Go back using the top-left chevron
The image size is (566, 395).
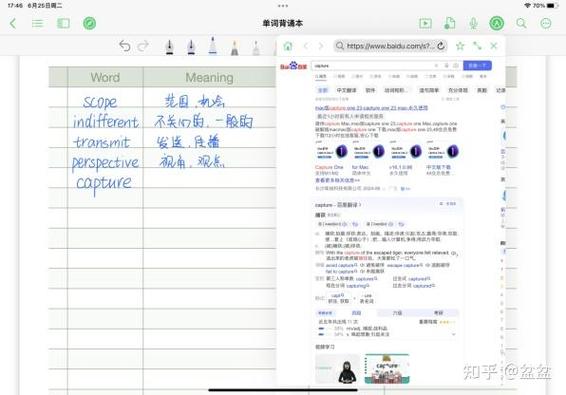[x=13, y=23]
